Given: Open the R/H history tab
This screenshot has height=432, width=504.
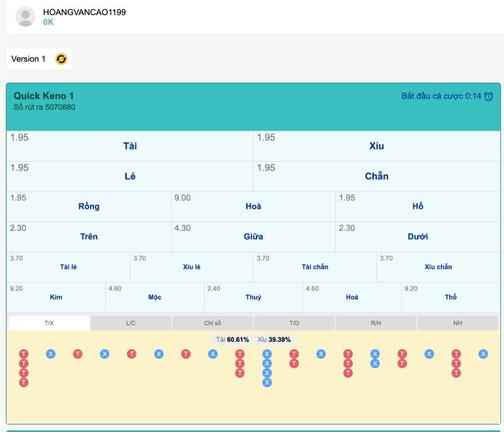Looking at the screenshot, I should point(375,323).
